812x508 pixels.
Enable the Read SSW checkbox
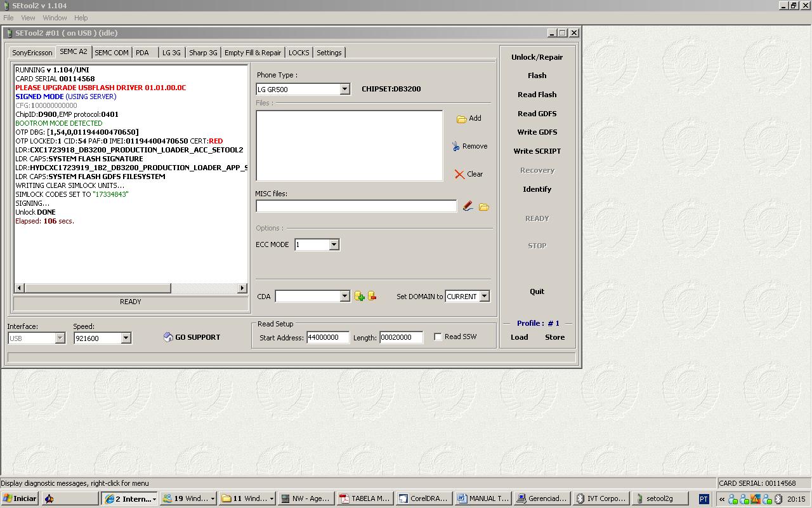point(438,337)
